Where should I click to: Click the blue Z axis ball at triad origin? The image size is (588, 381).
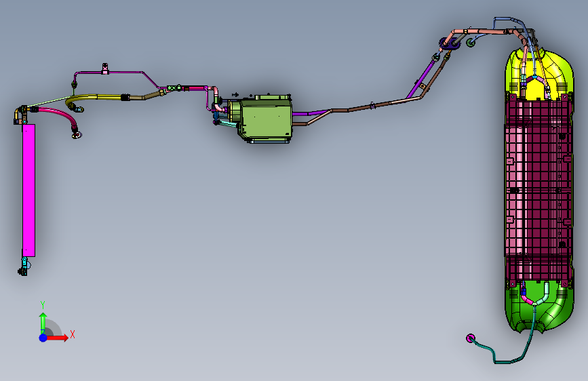point(43,338)
